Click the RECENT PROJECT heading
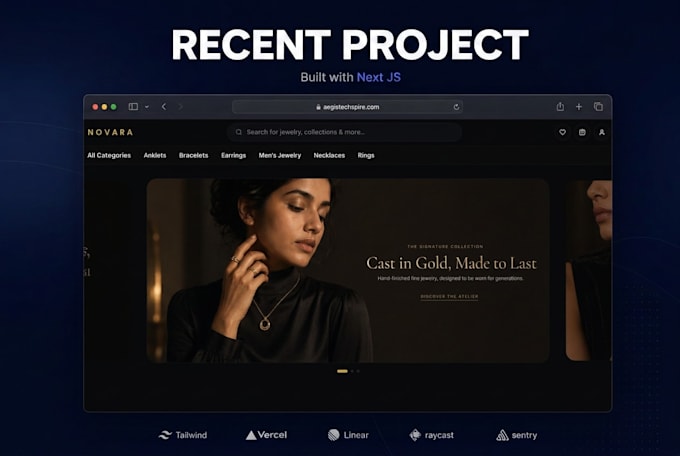Screen dimensions: 680x456 pos(350,45)
